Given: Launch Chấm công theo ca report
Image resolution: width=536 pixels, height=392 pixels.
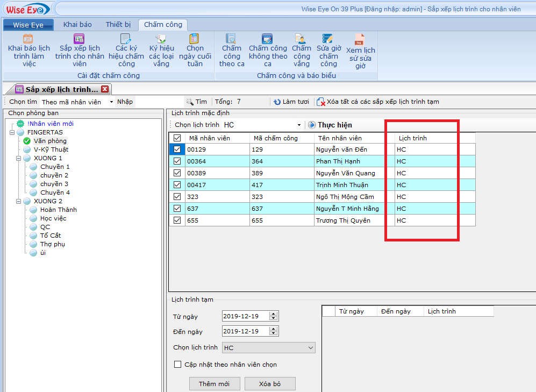Looking at the screenshot, I should (x=231, y=39).
